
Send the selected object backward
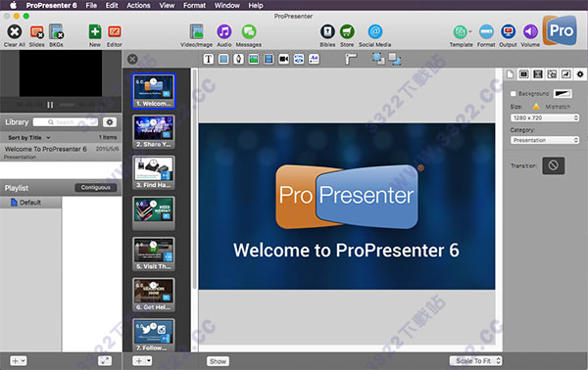pyautogui.click(x=395, y=59)
